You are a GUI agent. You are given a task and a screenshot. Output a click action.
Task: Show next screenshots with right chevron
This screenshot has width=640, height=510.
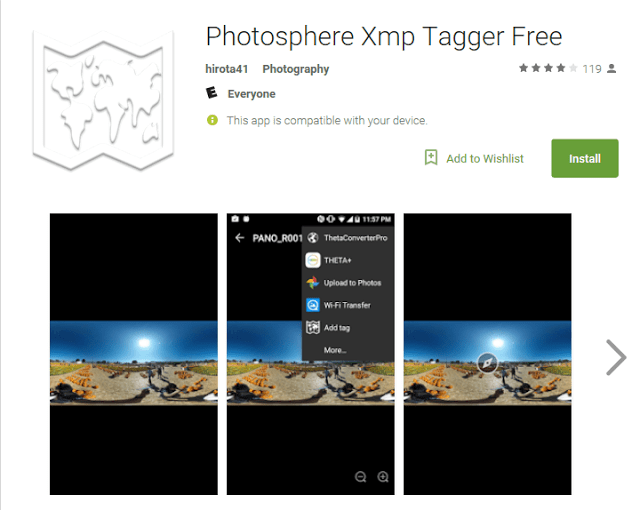coord(616,357)
